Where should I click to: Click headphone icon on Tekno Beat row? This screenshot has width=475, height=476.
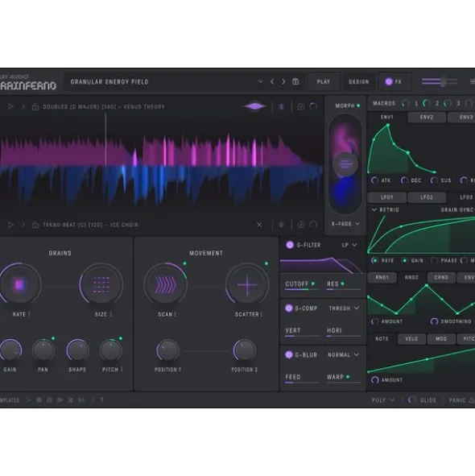[313, 225]
